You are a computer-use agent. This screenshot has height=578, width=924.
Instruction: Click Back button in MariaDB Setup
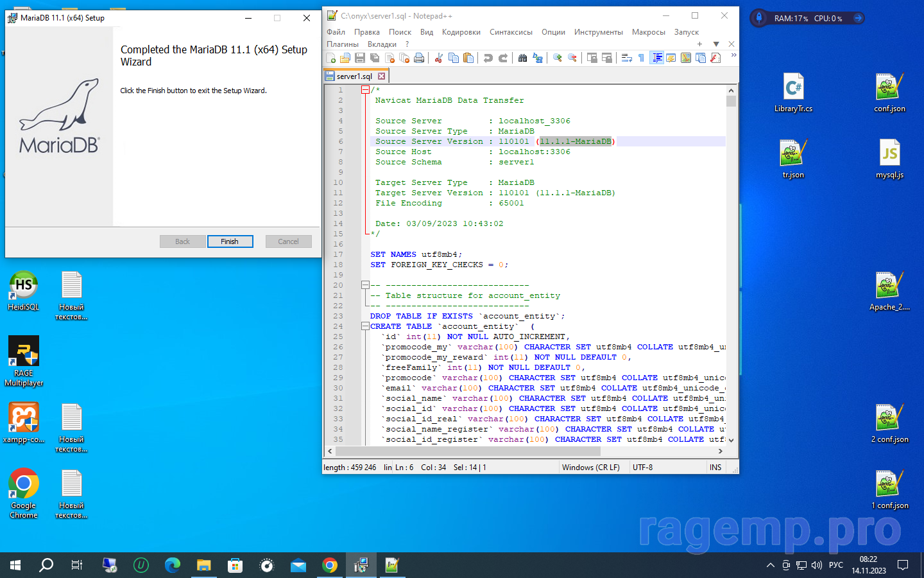point(183,241)
